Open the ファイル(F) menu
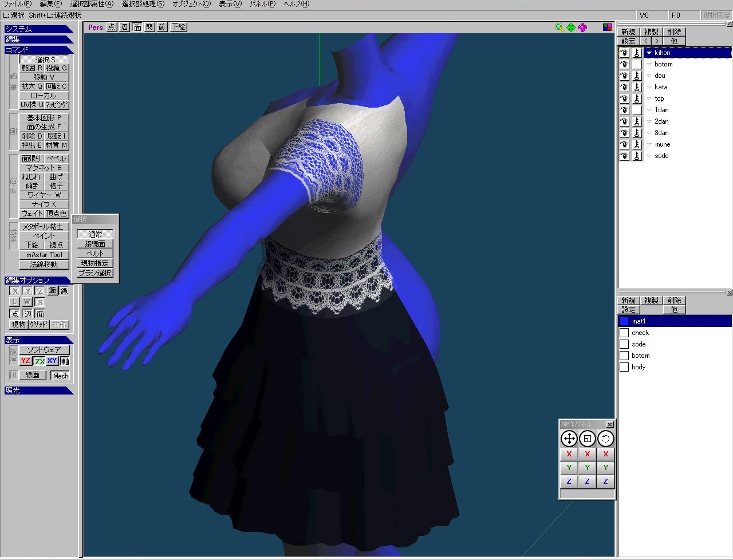This screenshot has width=733, height=560. click(17, 4)
